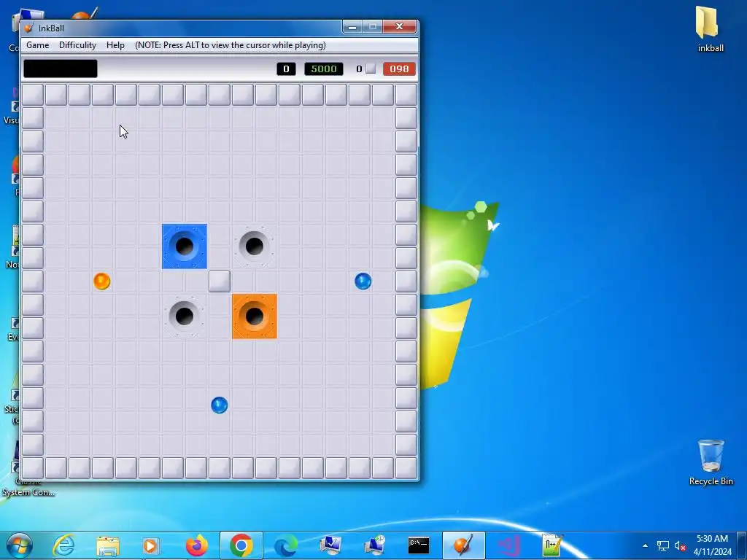Image resolution: width=747 pixels, height=560 pixels.
Task: Click the computer-with-clock taskbar icon
Action: 374,545
